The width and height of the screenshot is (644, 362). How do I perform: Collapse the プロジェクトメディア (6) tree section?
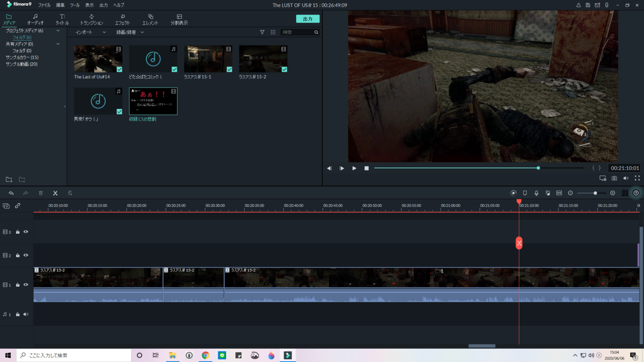pos(58,31)
